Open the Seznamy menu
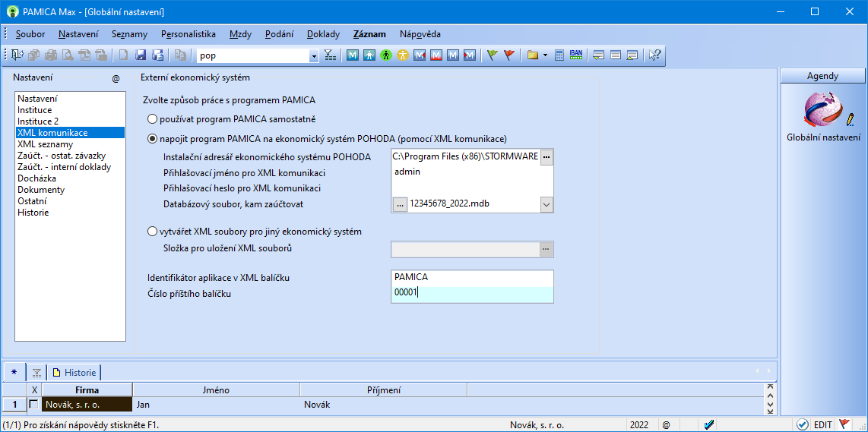Screen dimensions: 868x432 129,33
